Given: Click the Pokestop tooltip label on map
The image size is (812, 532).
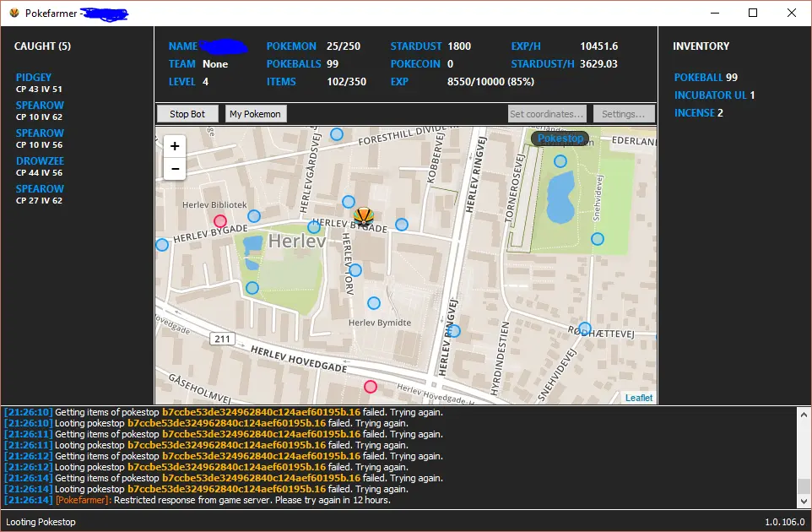Looking at the screenshot, I should pos(560,138).
